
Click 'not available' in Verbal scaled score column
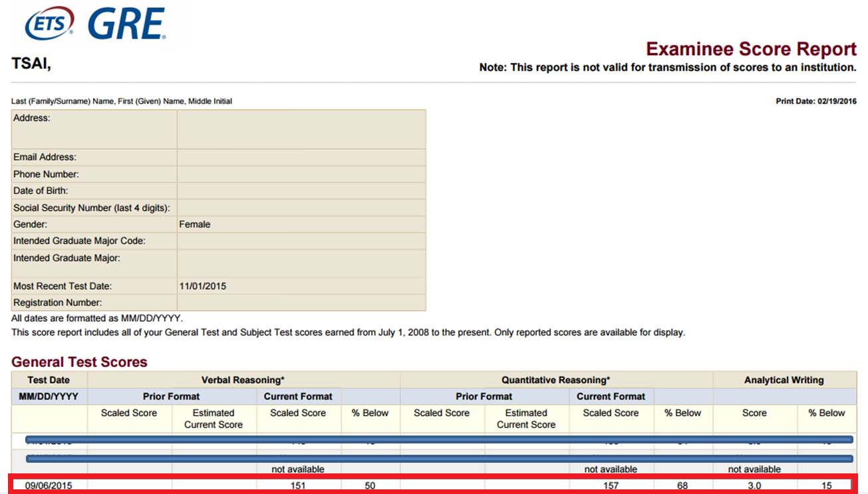298,469
